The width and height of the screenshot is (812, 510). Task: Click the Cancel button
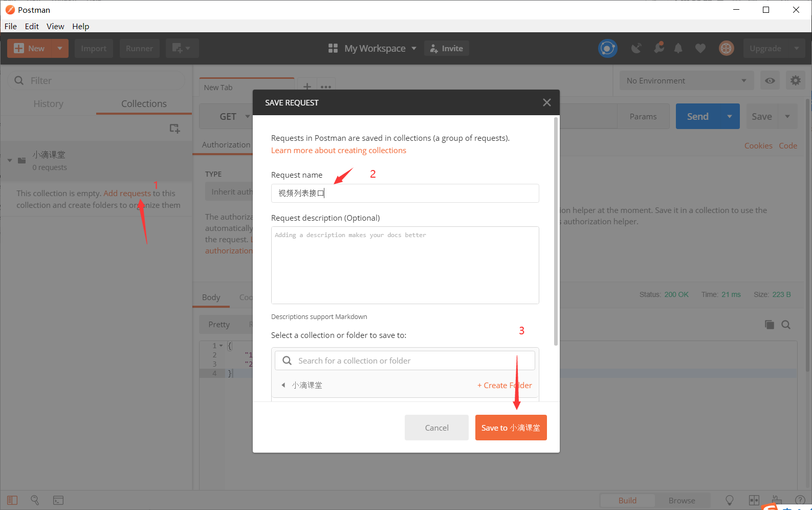pyautogui.click(x=436, y=428)
